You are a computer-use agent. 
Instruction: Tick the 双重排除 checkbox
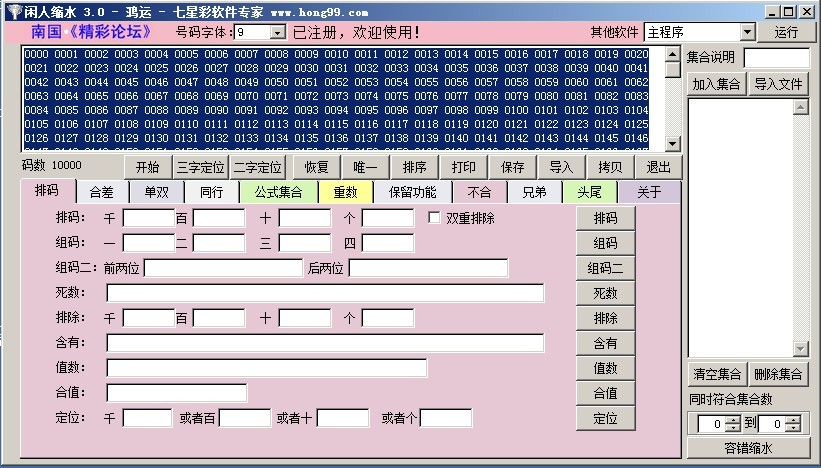coord(434,218)
